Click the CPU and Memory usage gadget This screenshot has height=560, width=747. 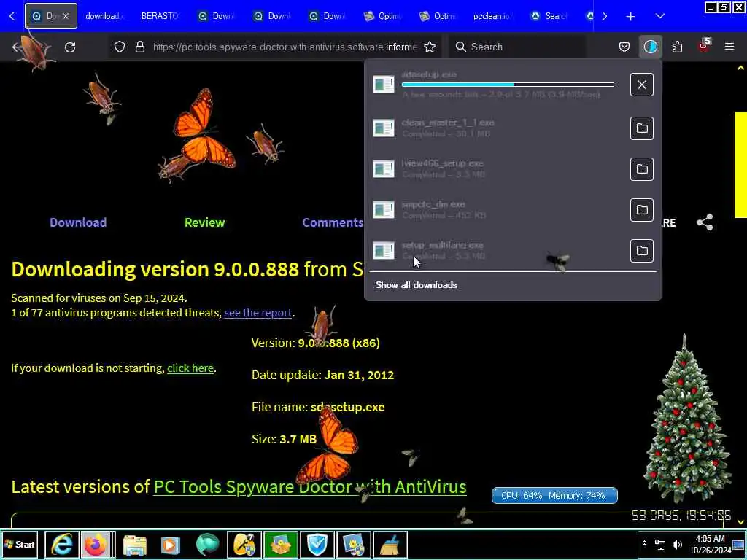click(554, 496)
